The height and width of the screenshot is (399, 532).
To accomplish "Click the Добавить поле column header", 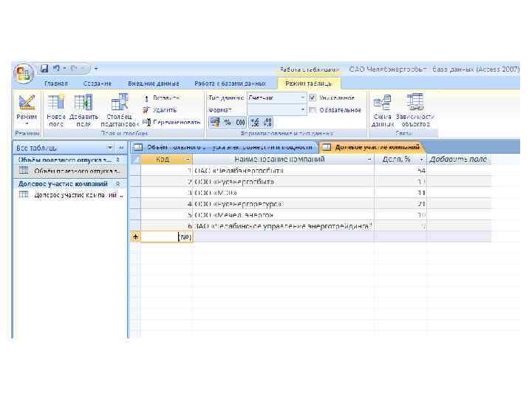I will 458,159.
